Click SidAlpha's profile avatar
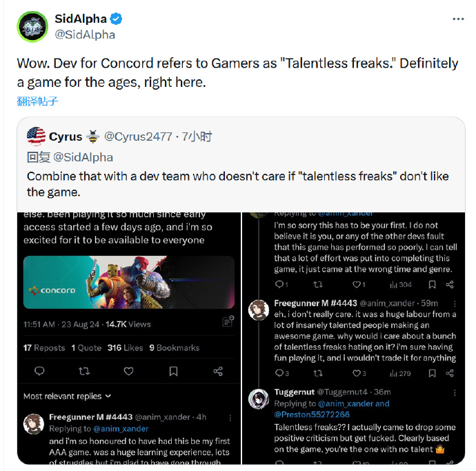Viewport: 476px width, 471px height. (32, 27)
